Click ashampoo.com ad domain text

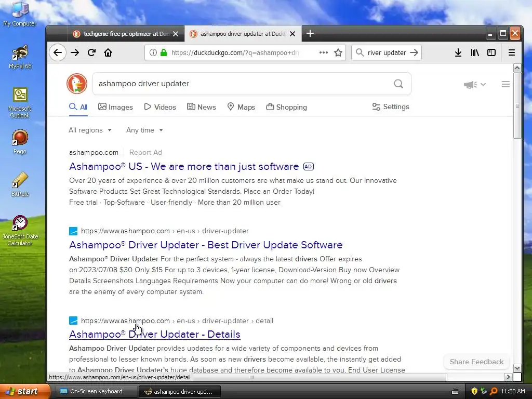pyautogui.click(x=94, y=152)
